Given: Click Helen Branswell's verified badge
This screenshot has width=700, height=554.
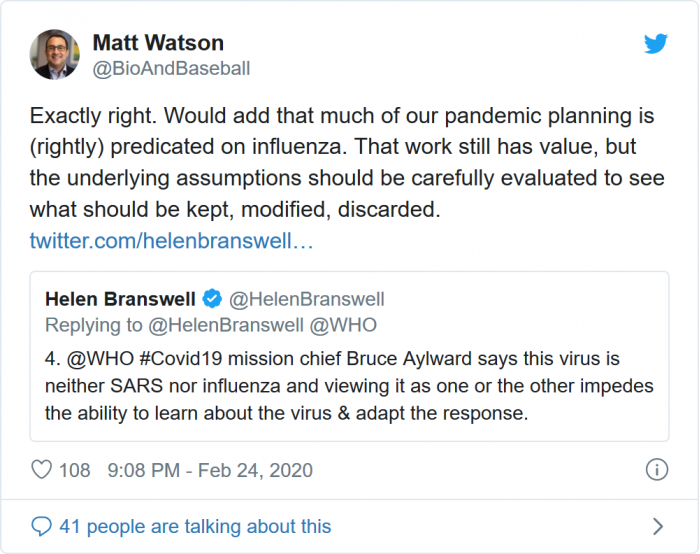Looking at the screenshot, I should pyautogui.click(x=213, y=299).
